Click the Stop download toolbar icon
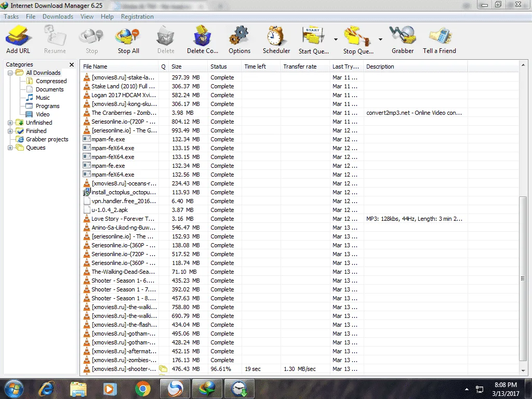This screenshot has height=399, width=532. coord(91,39)
